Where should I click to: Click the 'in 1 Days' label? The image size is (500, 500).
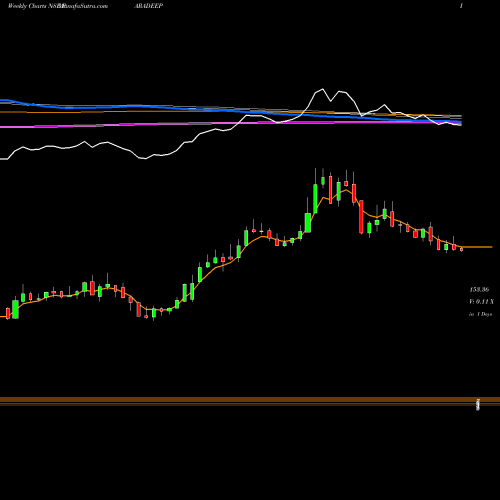point(480,314)
